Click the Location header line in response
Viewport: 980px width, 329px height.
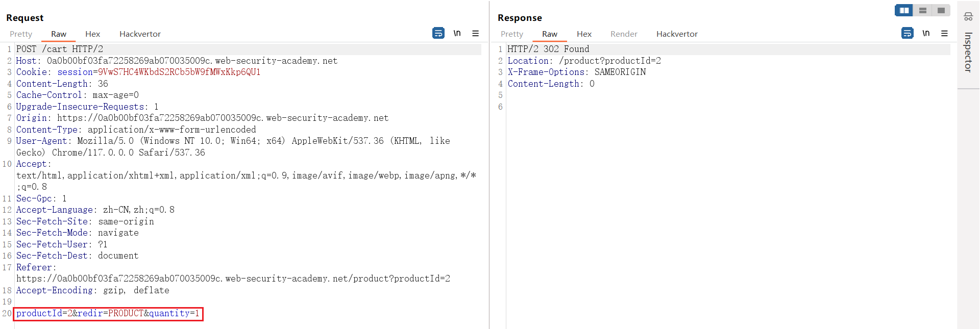click(x=584, y=61)
